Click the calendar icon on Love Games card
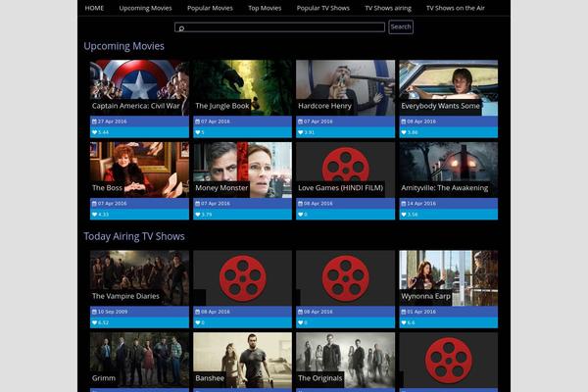 coord(300,204)
